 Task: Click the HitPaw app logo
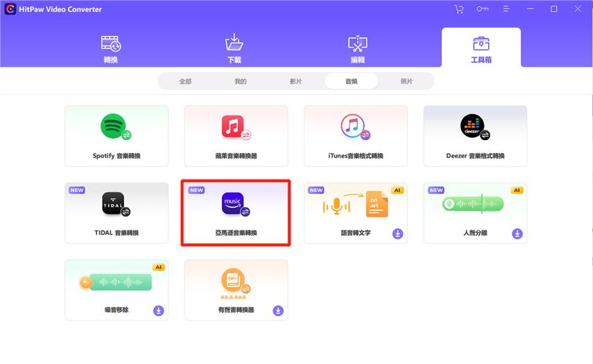[10, 9]
